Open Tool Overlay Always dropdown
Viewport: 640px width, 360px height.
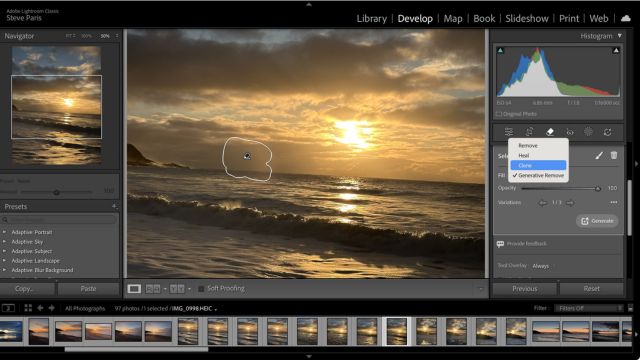[x=541, y=266]
